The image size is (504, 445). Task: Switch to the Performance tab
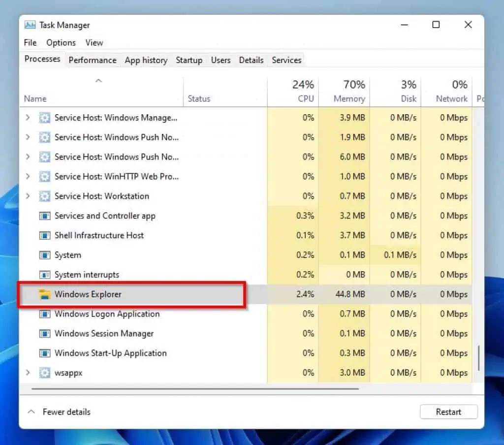[x=93, y=60]
